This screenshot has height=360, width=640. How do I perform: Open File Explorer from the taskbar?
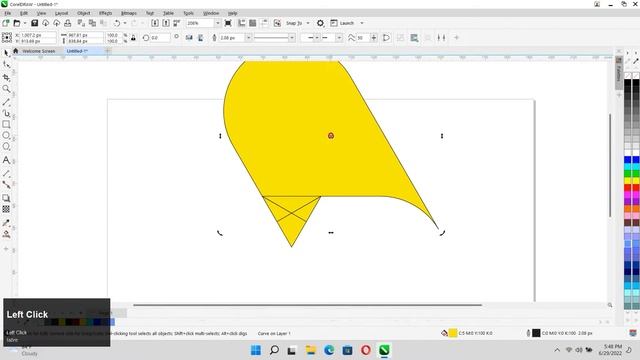(x=311, y=350)
